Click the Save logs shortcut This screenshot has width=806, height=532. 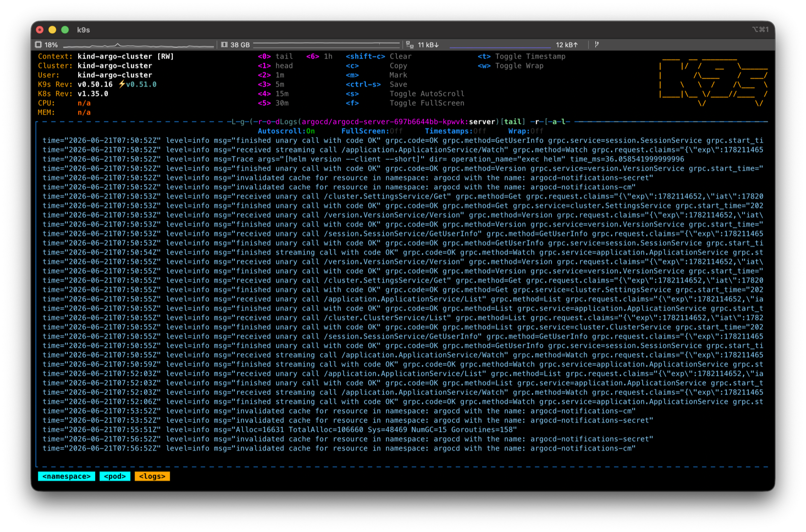click(376, 85)
